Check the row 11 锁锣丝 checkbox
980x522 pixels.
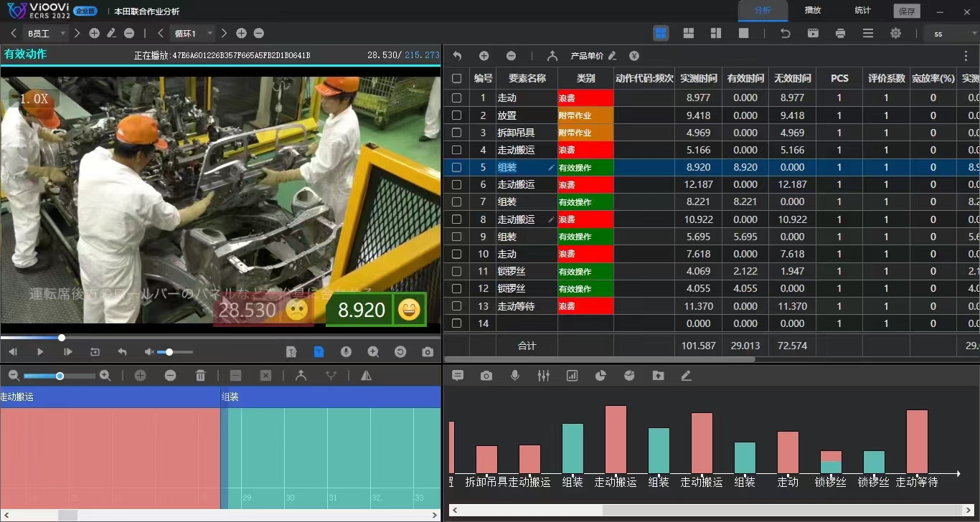tap(457, 272)
